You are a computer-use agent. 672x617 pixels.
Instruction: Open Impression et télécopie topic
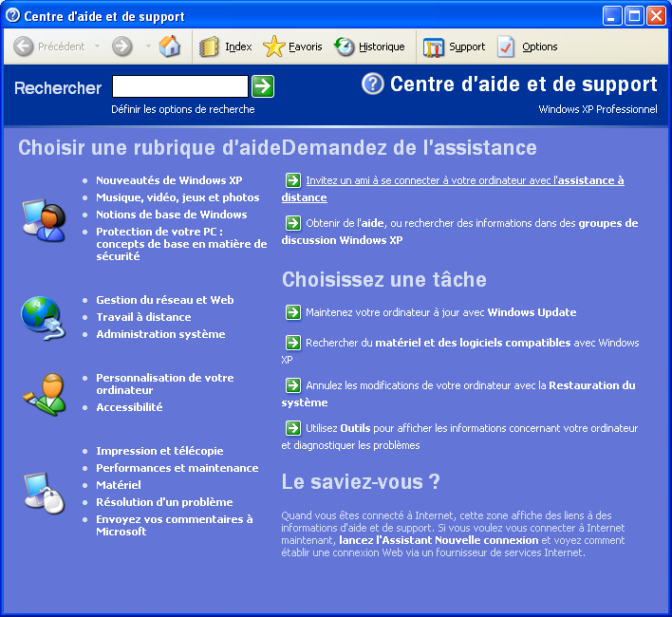click(x=159, y=451)
